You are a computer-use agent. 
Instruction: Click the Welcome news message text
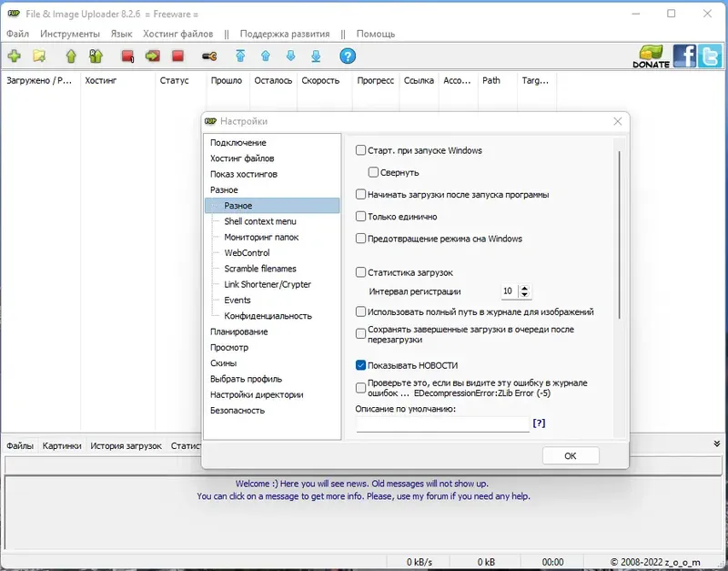361,484
